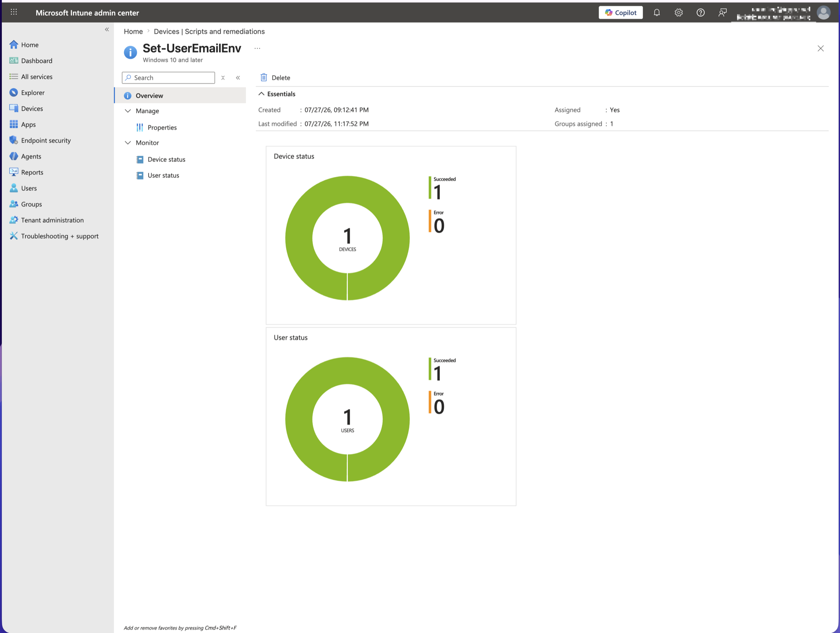Screen dimensions: 840x633
Task: Click the Delete trash icon
Action: (264, 77)
